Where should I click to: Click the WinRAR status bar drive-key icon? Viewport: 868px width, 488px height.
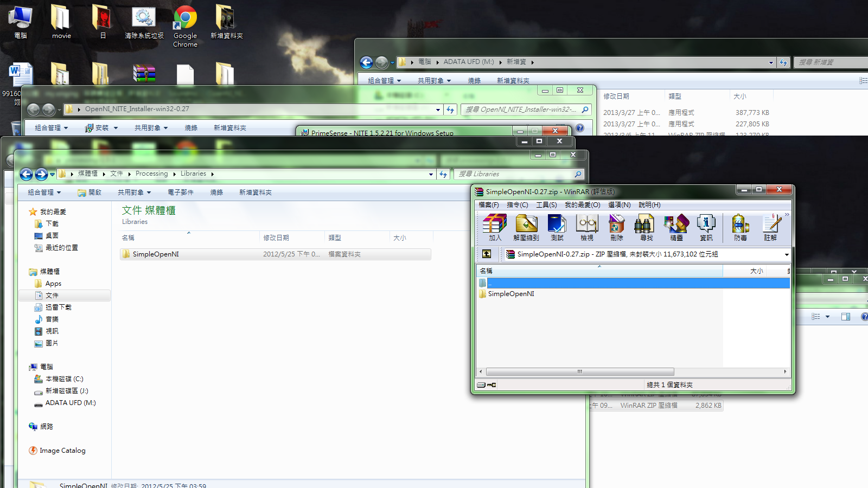click(x=487, y=385)
